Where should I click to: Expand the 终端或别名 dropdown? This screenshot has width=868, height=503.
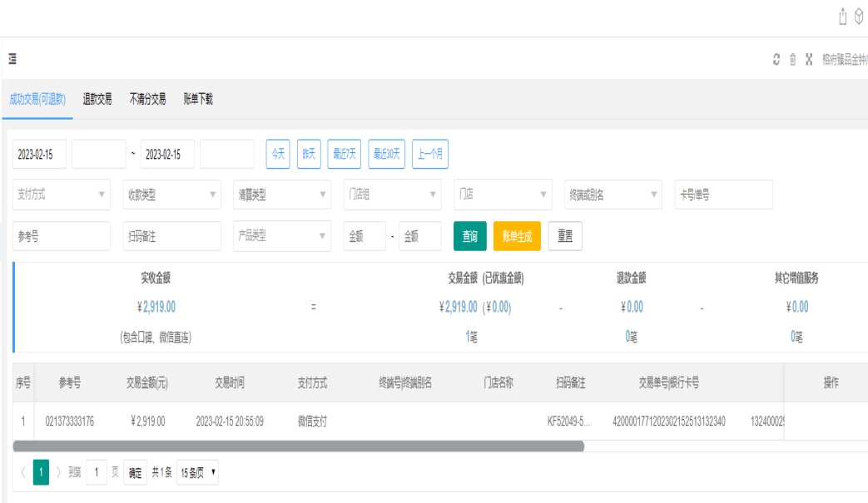click(x=613, y=195)
